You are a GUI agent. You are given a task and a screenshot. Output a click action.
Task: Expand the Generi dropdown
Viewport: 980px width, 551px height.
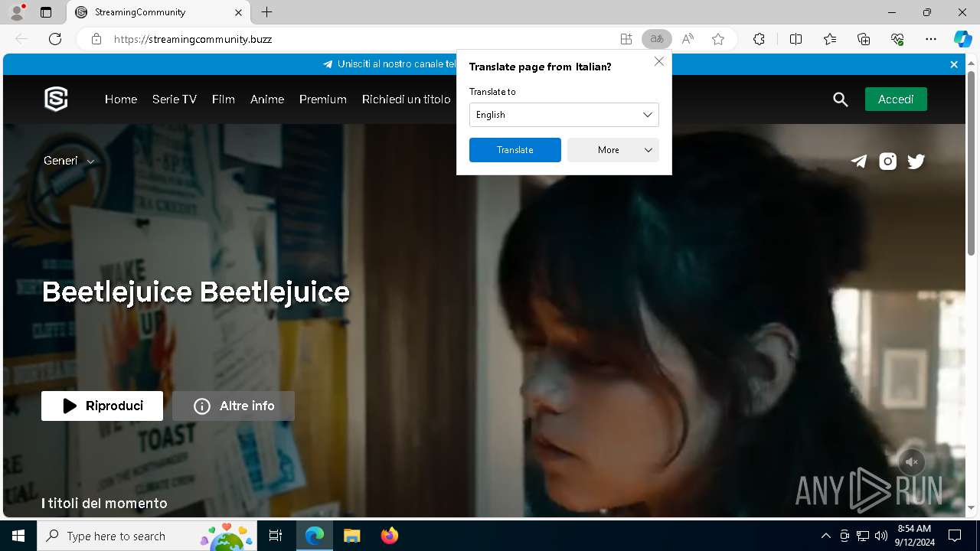(69, 161)
